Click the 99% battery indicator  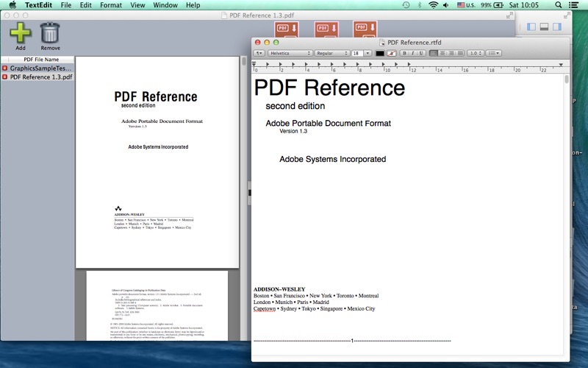(x=492, y=5)
